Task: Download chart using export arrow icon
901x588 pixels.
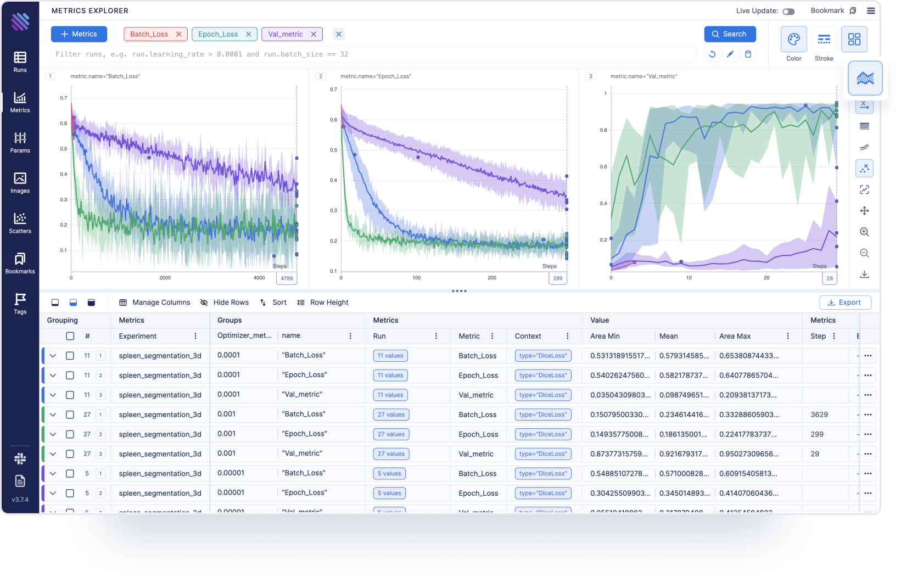Action: point(864,274)
